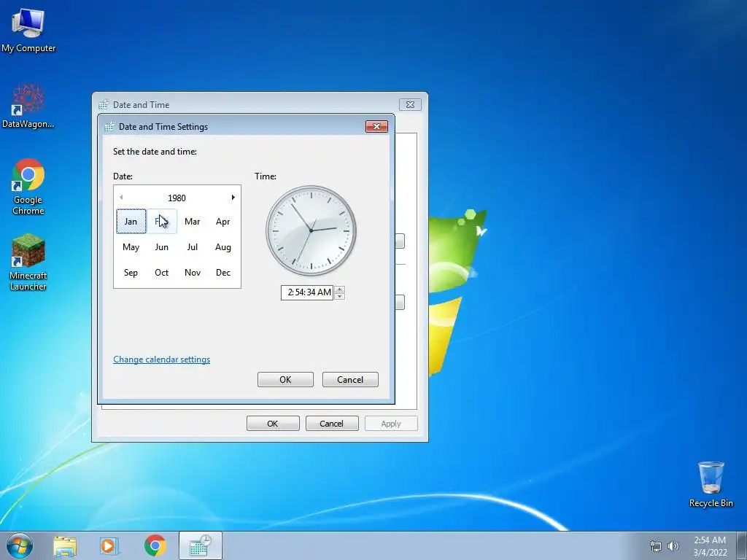This screenshot has width=747, height=560.
Task: Select Nov in the calendar
Action: 193,273
